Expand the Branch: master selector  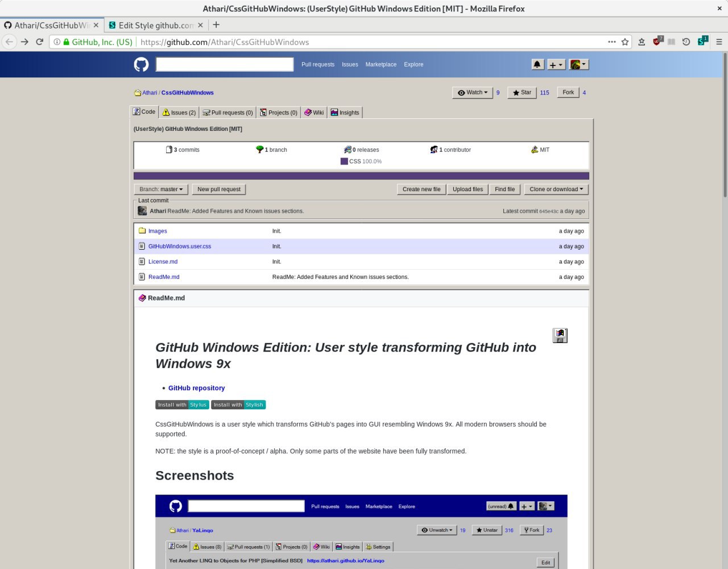coord(161,189)
